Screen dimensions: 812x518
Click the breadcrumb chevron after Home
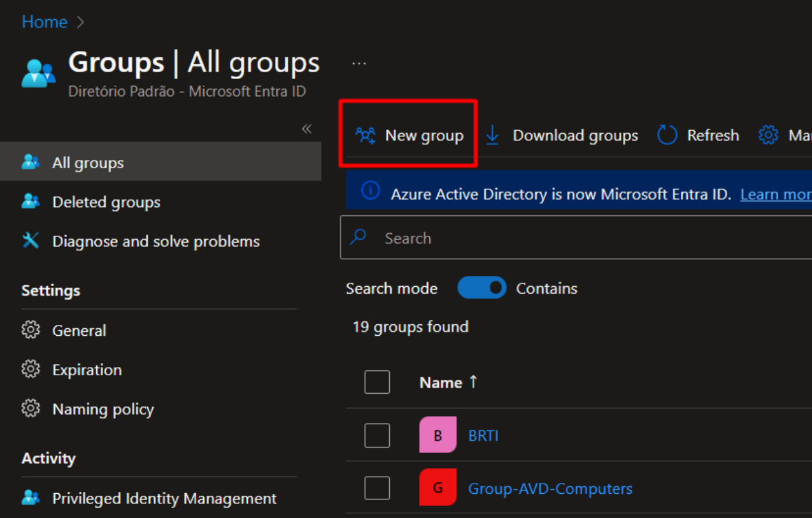click(80, 22)
